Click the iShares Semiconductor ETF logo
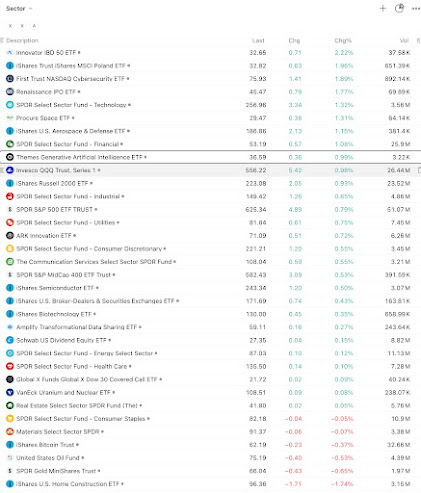Screen dimensions: 421x493 click(x=10, y=288)
